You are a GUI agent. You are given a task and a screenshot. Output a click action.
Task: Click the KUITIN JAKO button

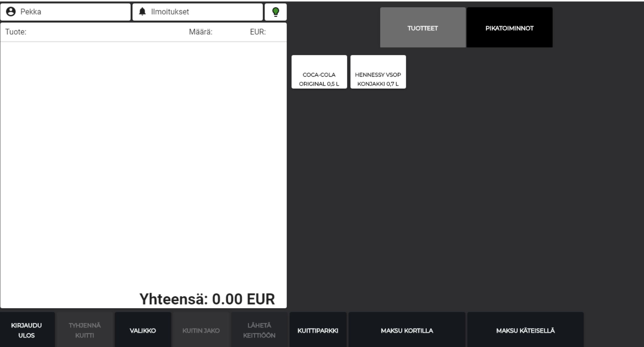(x=201, y=330)
